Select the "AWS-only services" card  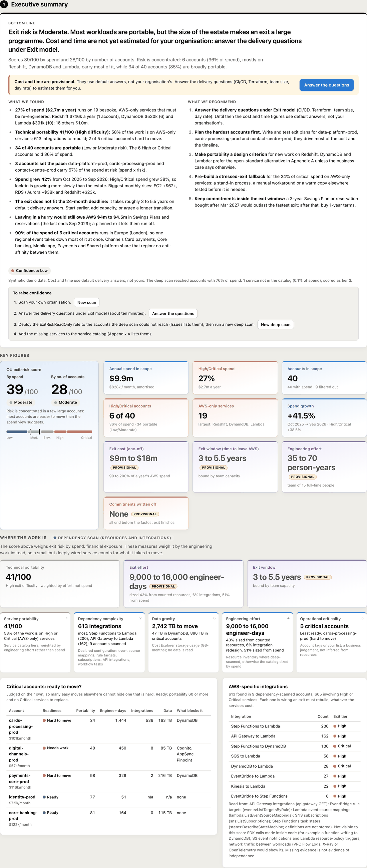click(235, 418)
